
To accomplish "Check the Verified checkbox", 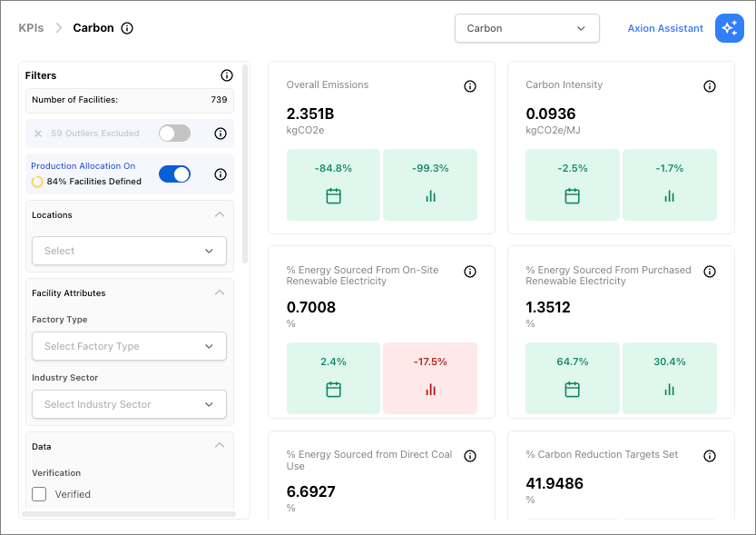I will tap(39, 494).
